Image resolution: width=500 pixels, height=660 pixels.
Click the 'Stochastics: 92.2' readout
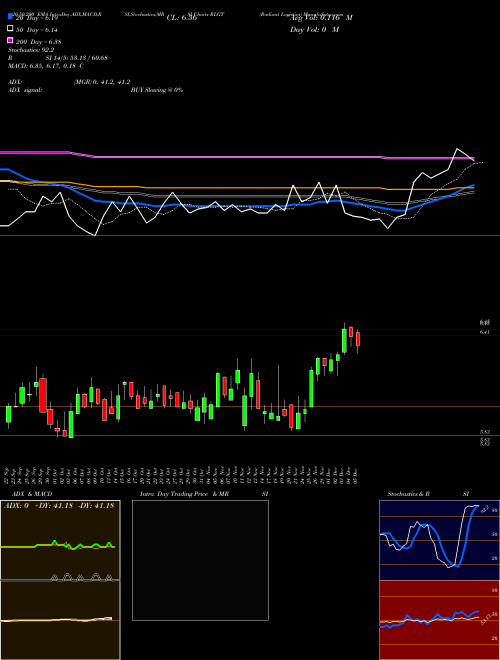click(x=31, y=50)
